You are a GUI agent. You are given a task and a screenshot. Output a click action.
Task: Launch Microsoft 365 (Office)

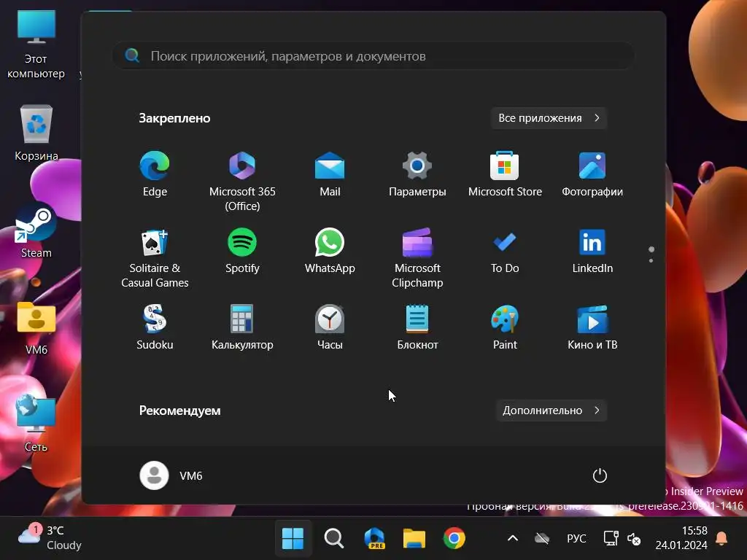coord(242,181)
